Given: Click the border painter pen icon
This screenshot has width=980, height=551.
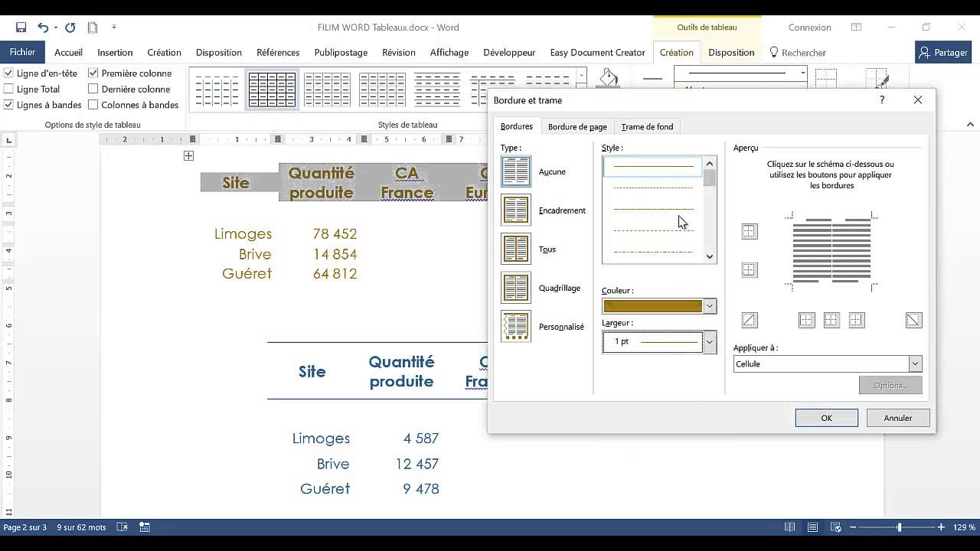Looking at the screenshot, I should point(877,79).
